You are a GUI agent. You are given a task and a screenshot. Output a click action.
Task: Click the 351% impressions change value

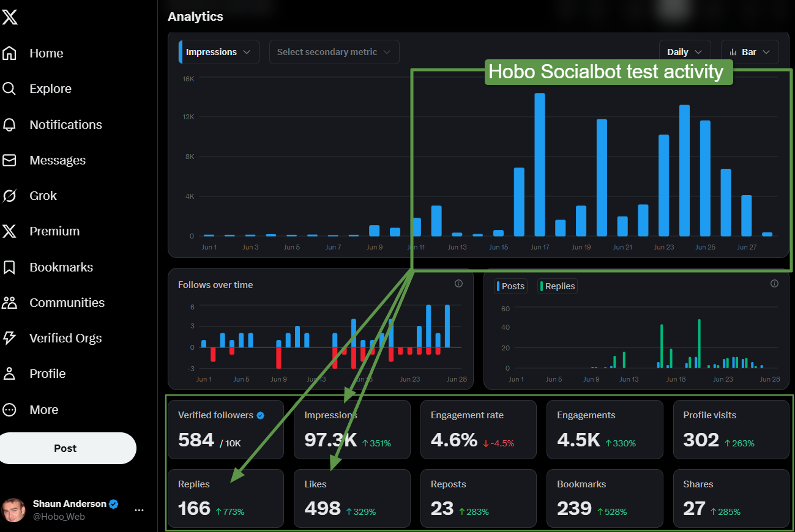tap(376, 443)
